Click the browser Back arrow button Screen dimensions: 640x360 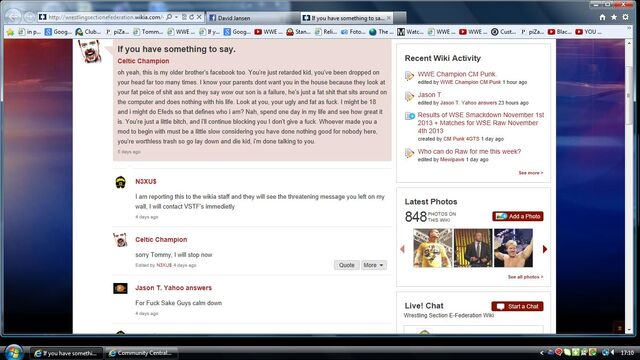point(13,17)
